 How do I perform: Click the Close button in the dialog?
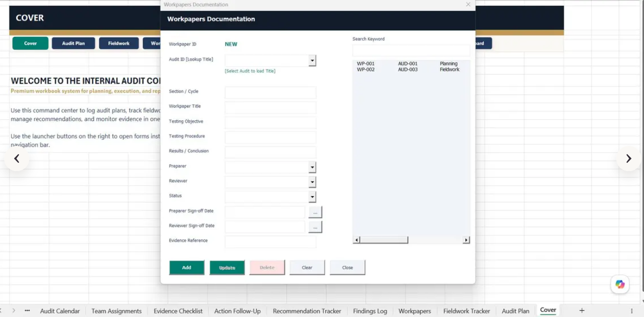pyautogui.click(x=348, y=267)
